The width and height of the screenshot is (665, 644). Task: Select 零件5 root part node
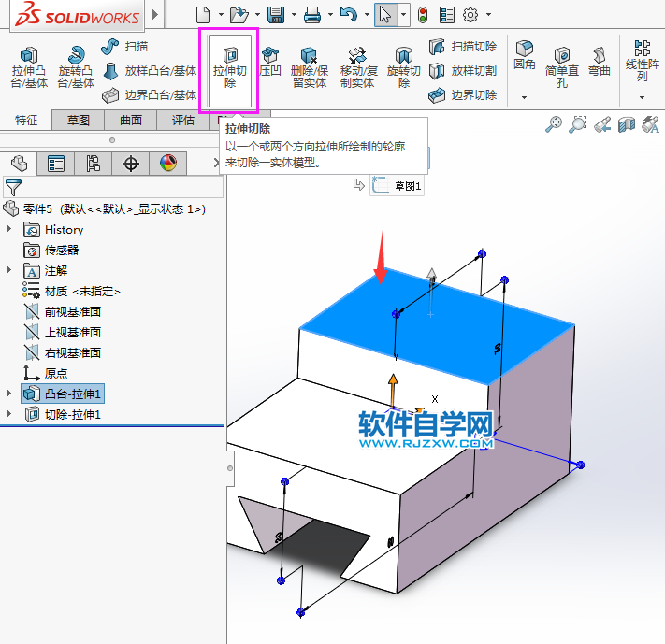point(105,208)
